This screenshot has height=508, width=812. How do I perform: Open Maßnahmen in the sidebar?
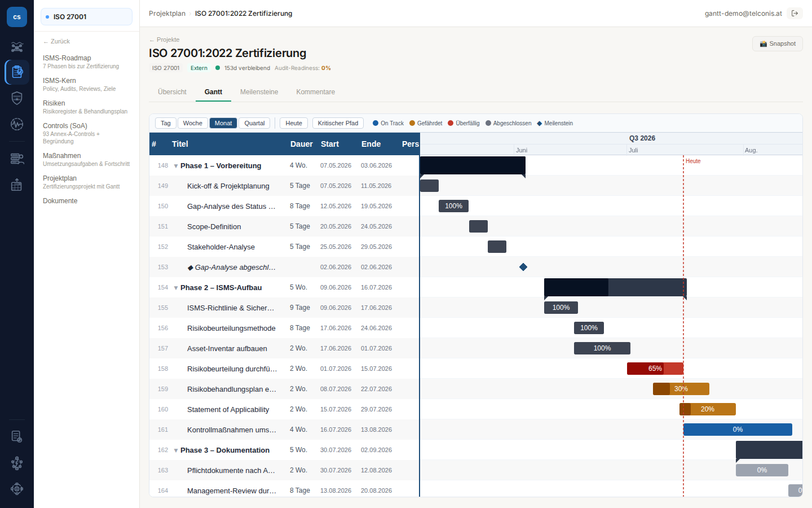pyautogui.click(x=87, y=160)
